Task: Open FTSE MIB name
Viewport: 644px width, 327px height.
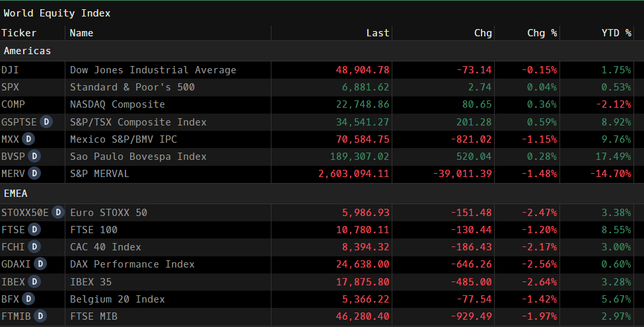Action: coord(94,316)
